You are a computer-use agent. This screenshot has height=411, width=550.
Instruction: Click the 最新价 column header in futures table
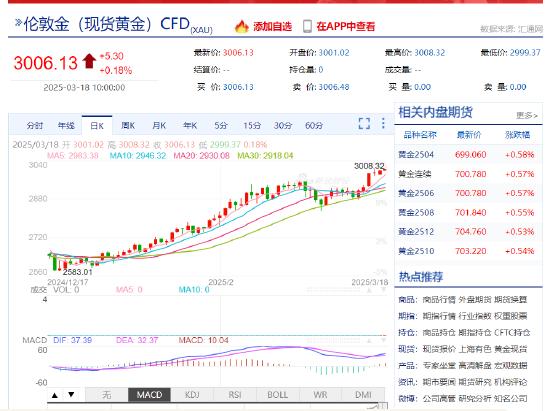coord(469,135)
